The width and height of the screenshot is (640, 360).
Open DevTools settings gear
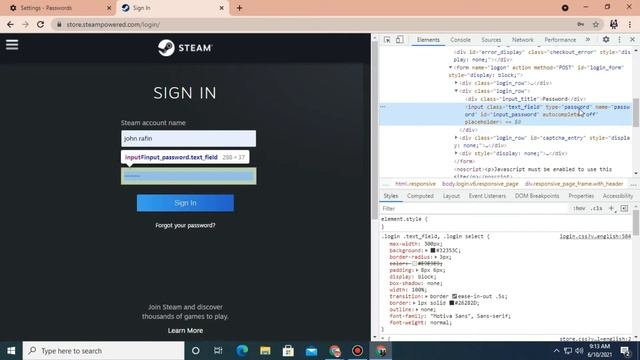pyautogui.click(x=606, y=39)
